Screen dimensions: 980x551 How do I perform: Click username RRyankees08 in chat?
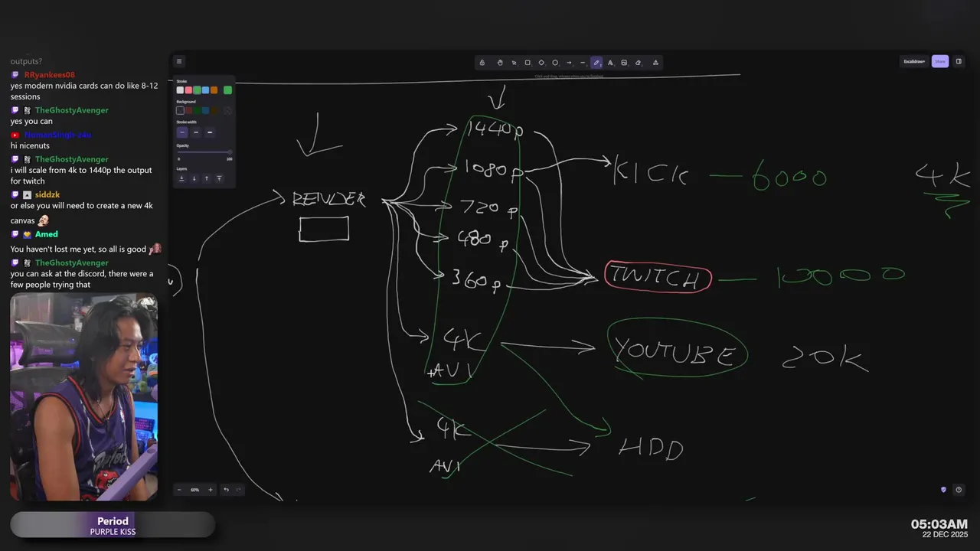coord(50,75)
